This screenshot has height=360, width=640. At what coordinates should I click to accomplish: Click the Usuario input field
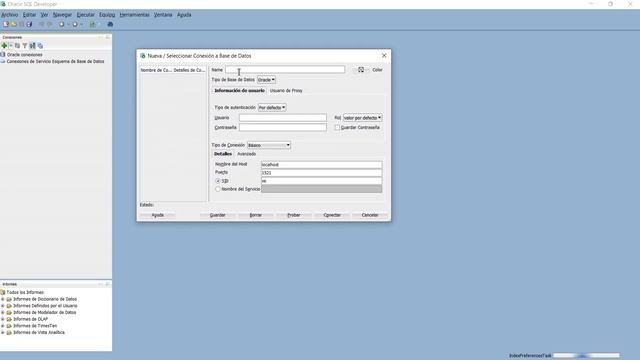click(x=283, y=118)
